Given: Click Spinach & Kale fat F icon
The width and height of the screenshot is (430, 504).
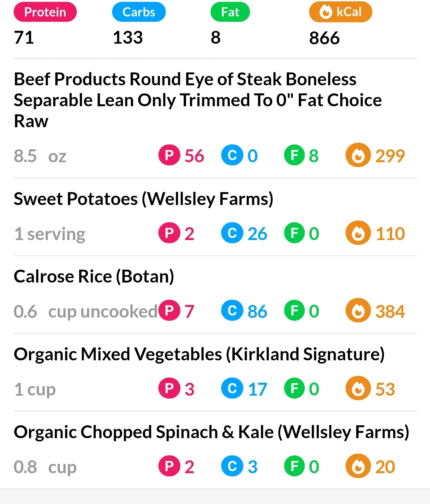Looking at the screenshot, I should 295,466.
